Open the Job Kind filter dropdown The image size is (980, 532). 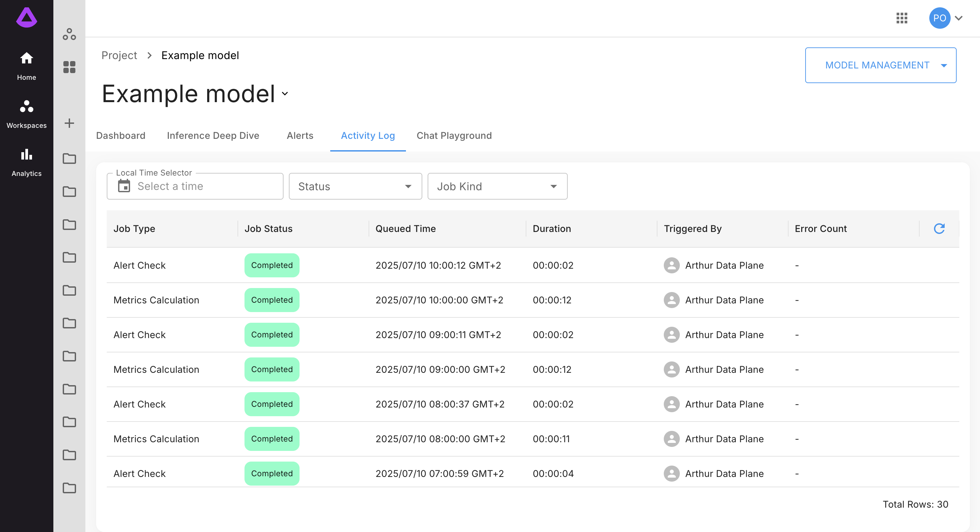497,186
